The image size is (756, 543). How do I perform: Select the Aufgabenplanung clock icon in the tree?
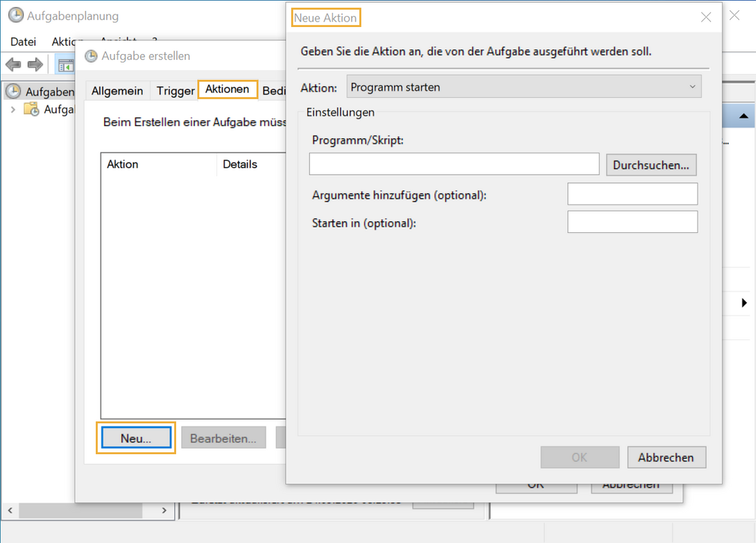[12, 91]
